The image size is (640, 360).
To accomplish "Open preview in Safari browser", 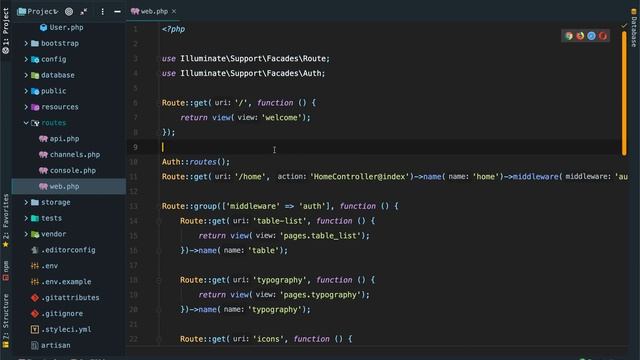I will pos(591,36).
